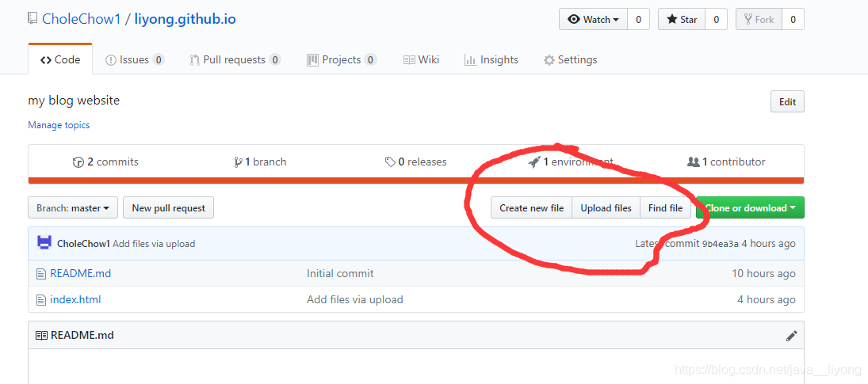
Task: Click the CholeChow1 avatar in commit row
Action: [44, 243]
